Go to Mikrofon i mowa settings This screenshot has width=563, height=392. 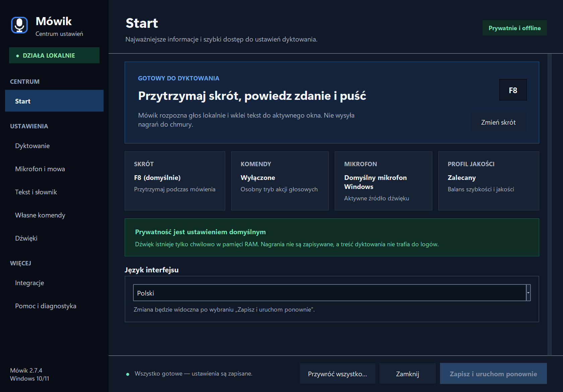click(x=54, y=169)
